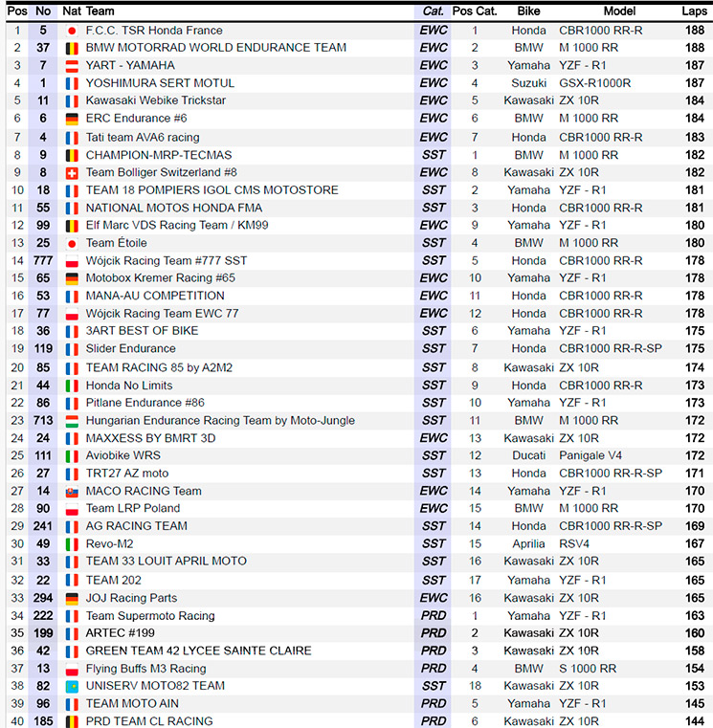Select team AG RACING TEAM

tap(137, 526)
